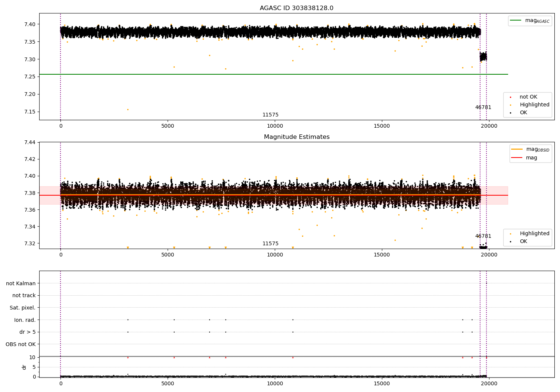The image size is (560, 392).
Task: Select the 'AGASC ID 303838128.0' plot title
Action: click(x=296, y=8)
